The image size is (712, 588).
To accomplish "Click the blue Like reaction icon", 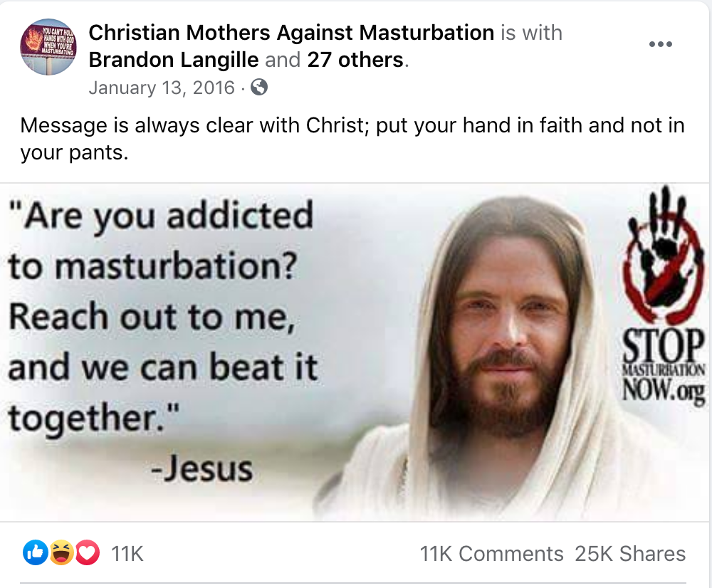I will click(x=36, y=552).
